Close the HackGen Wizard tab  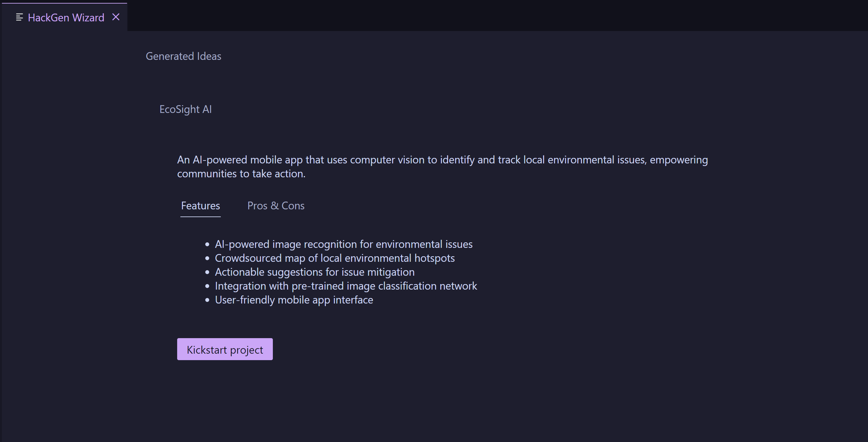click(x=116, y=17)
